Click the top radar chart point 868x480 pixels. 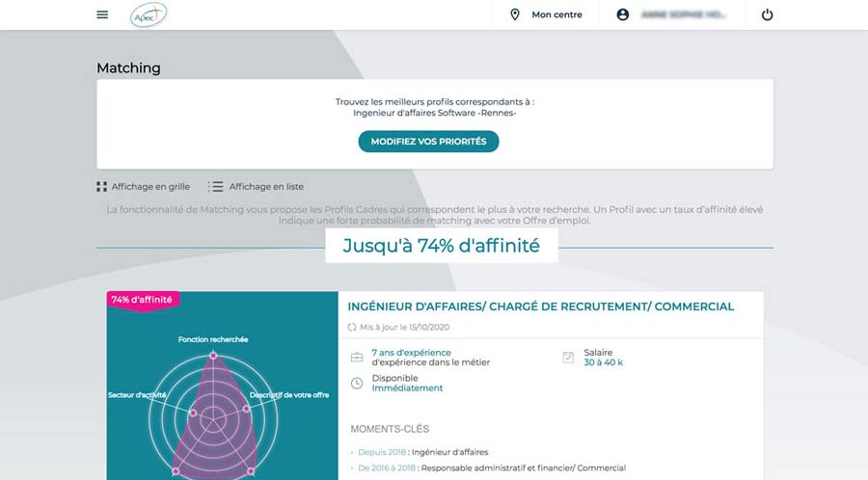point(214,356)
